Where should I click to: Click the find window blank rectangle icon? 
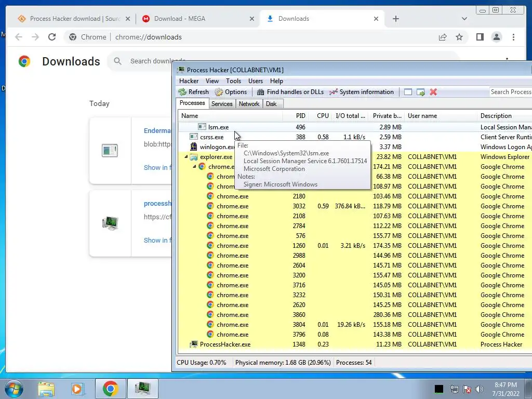coord(408,92)
